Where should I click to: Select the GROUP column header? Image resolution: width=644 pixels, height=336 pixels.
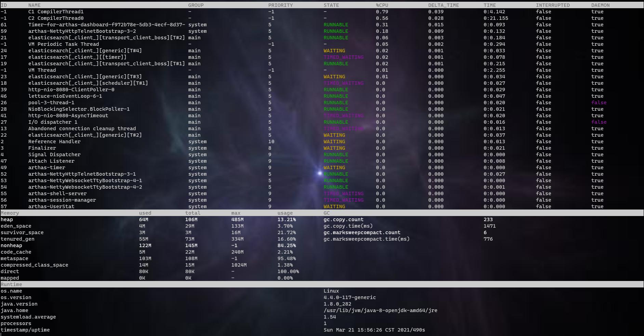196,5
